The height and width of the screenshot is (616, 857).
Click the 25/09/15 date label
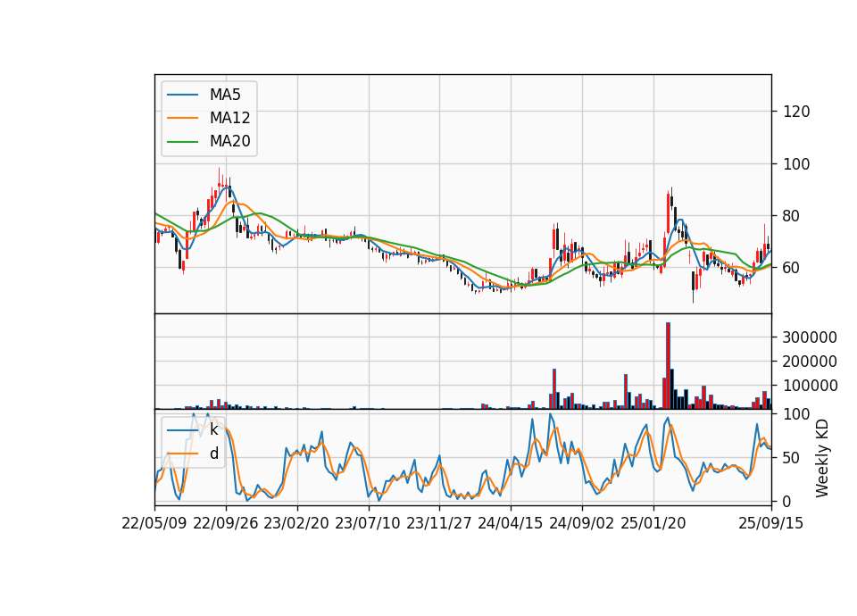(771, 523)
